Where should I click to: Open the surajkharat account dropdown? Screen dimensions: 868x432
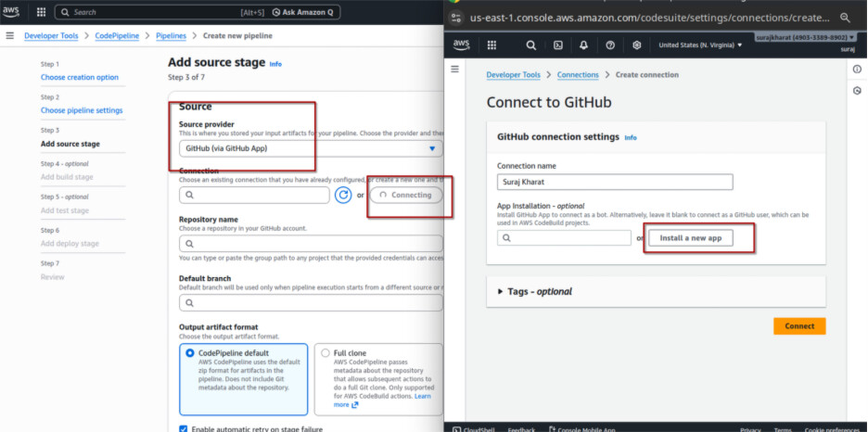805,38
